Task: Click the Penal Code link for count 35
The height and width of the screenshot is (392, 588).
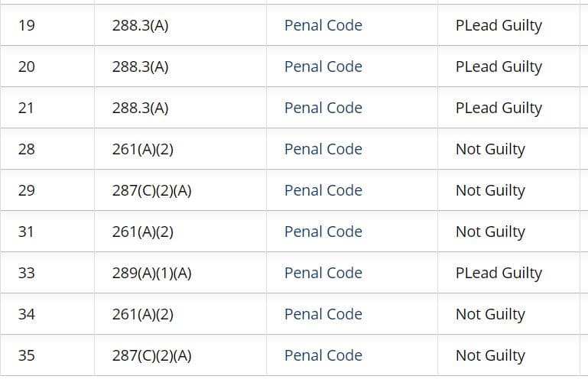Action: click(323, 355)
